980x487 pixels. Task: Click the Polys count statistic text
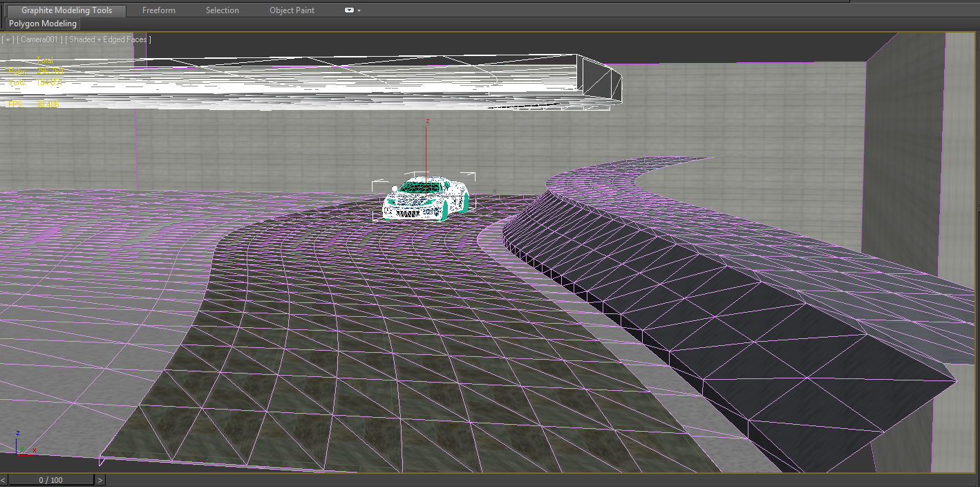click(x=36, y=71)
